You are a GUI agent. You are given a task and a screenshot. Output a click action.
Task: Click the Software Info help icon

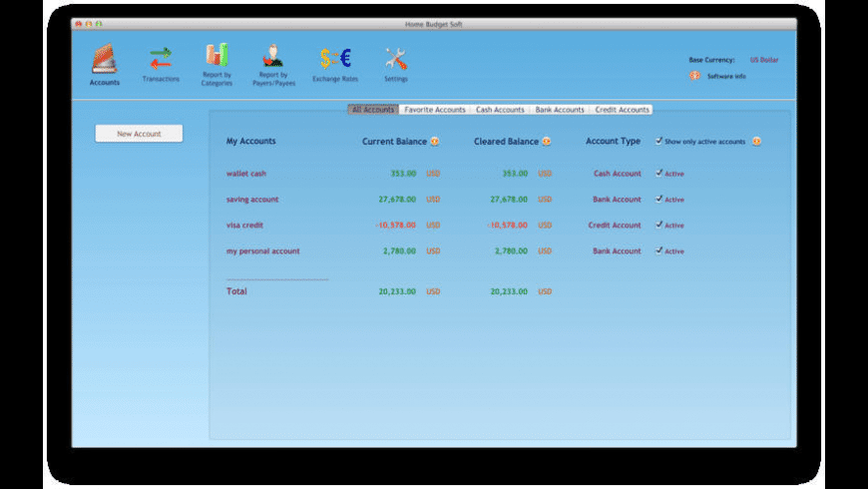[694, 76]
